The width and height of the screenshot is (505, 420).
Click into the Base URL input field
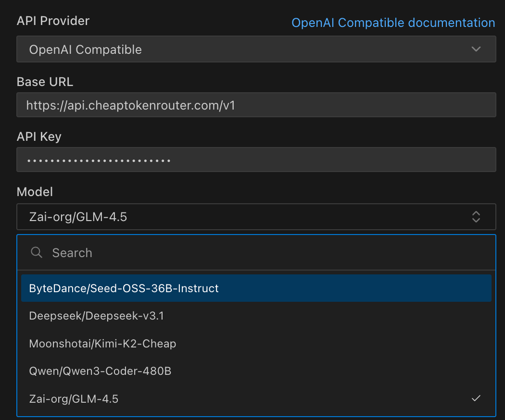coord(256,105)
